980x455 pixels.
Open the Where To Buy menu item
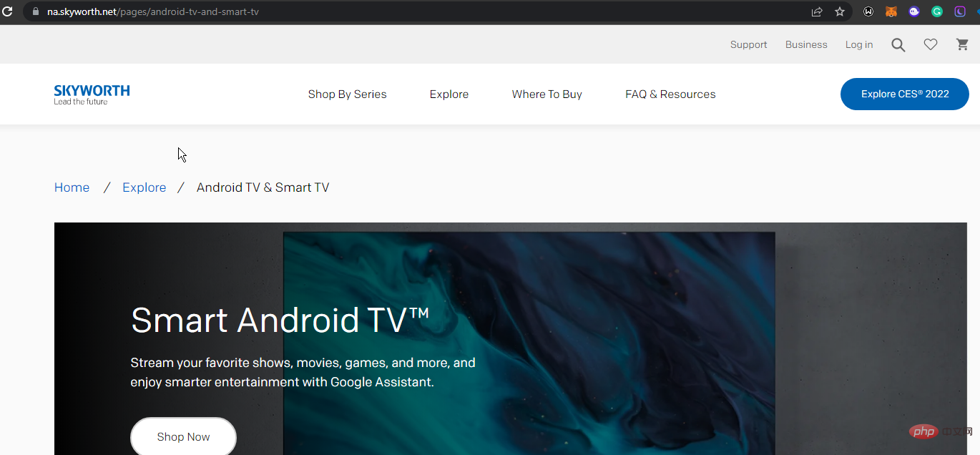coord(547,94)
